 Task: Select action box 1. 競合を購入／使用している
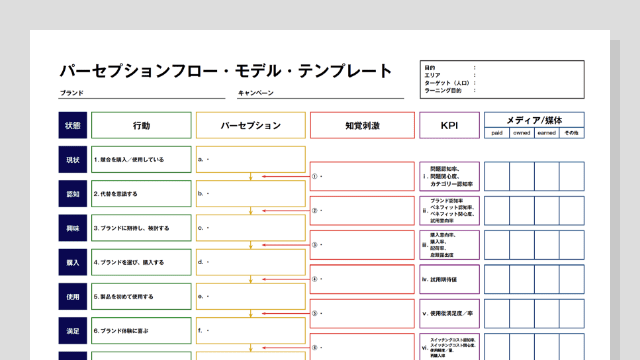point(141,160)
